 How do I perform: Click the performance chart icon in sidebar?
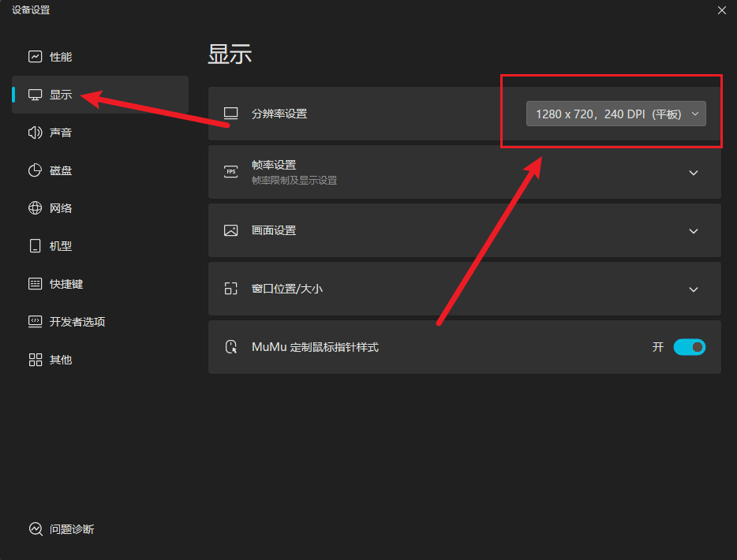(x=36, y=57)
